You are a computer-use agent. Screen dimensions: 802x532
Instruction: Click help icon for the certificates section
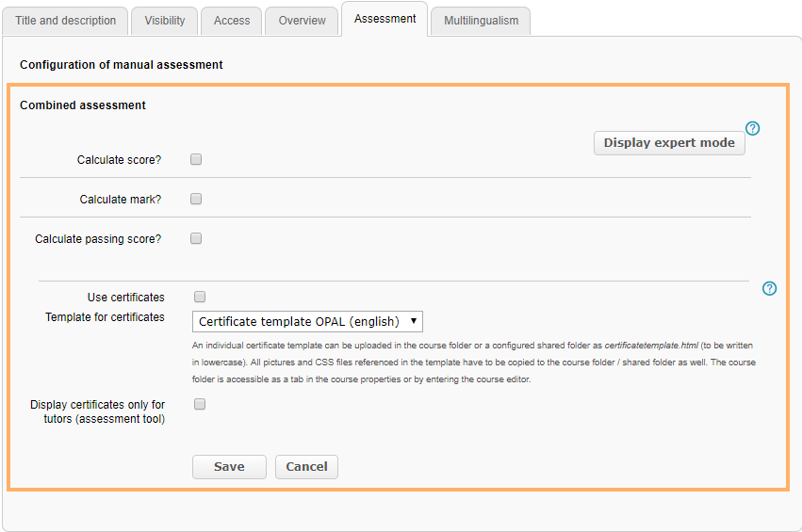pos(769,289)
